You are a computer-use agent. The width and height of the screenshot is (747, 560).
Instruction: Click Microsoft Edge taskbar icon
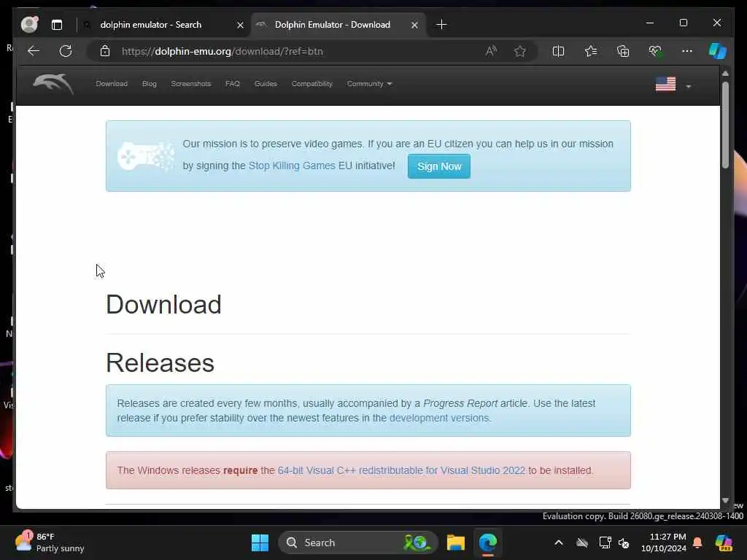click(488, 542)
